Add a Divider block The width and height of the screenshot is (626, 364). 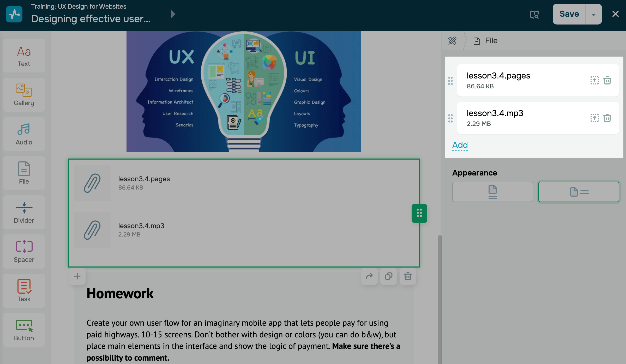point(24,212)
